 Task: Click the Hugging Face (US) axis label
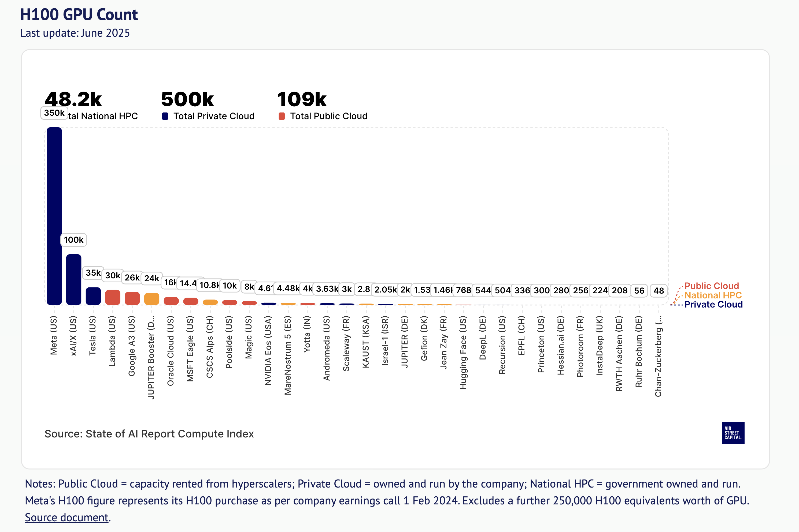pos(463,353)
